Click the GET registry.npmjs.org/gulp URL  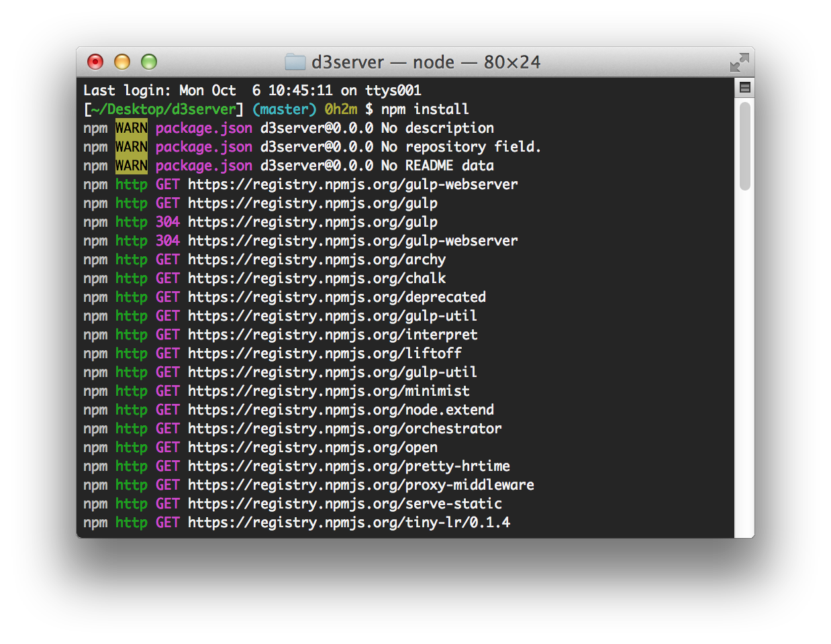[313, 203]
